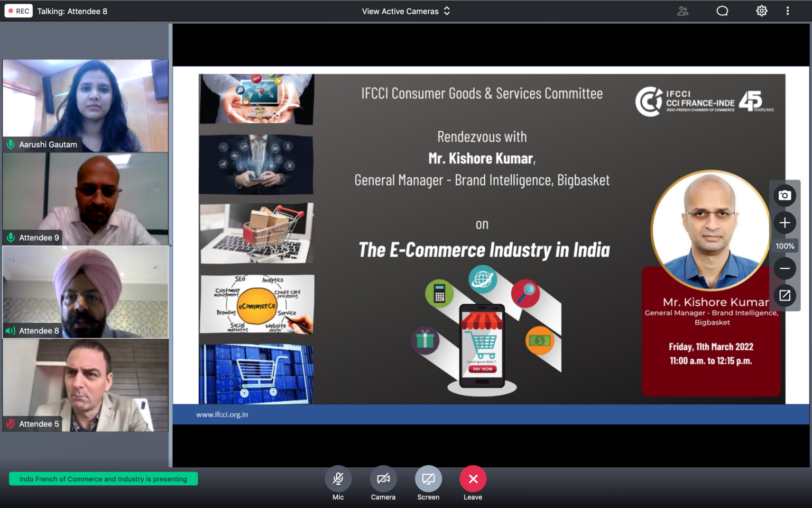
Task: Unmute using the Mic button
Action: [338, 479]
